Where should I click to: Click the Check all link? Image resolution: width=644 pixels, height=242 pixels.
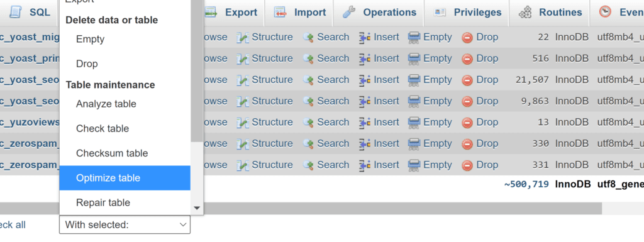pyautogui.click(x=13, y=225)
